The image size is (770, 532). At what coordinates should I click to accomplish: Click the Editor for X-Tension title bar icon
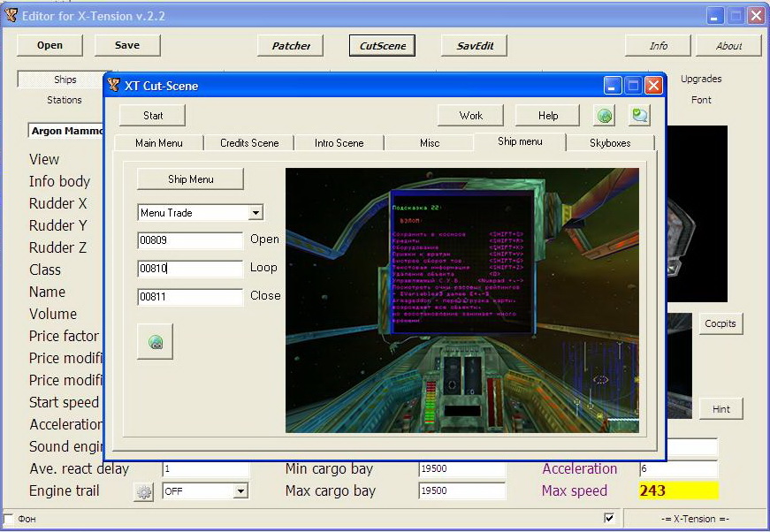pos(10,15)
